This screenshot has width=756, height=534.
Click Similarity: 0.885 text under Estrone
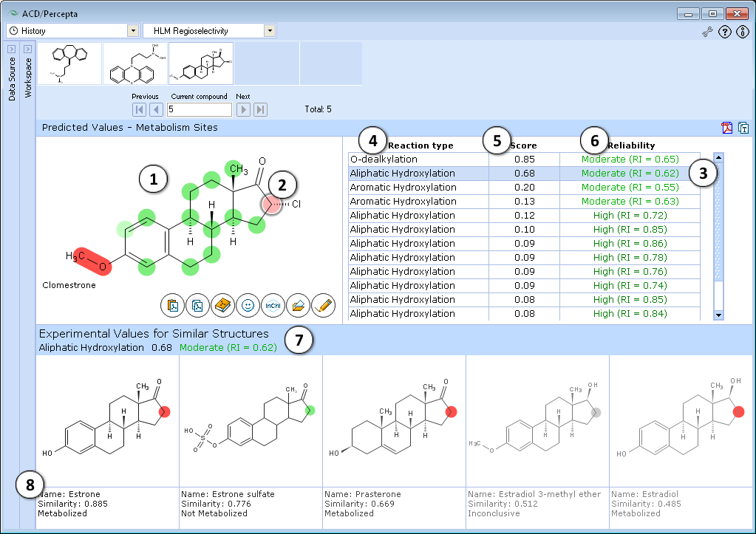73,504
